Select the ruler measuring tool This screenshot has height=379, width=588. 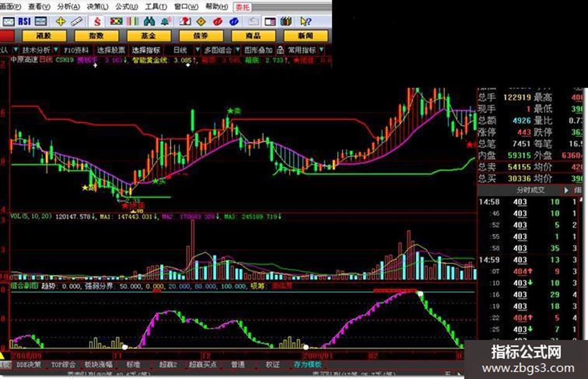click(x=77, y=21)
